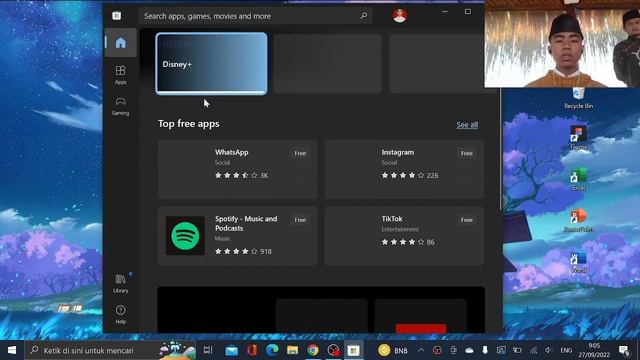The height and width of the screenshot is (360, 640).
Task: Open the screen recorder app on taskbar
Action: tap(333, 350)
